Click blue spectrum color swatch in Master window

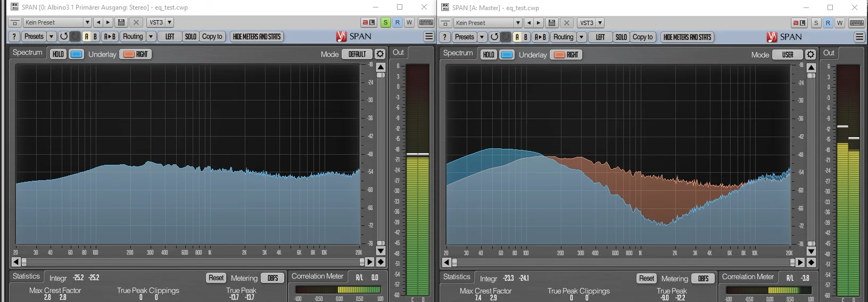click(507, 55)
